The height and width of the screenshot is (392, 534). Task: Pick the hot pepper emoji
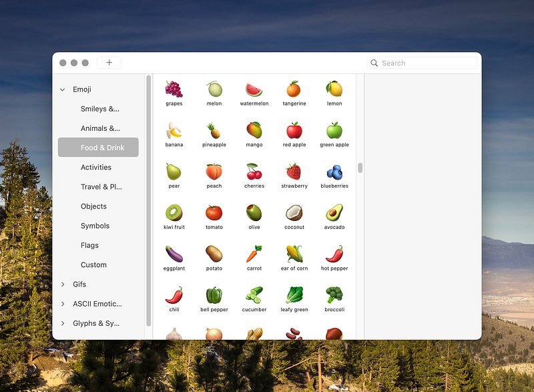point(334,254)
